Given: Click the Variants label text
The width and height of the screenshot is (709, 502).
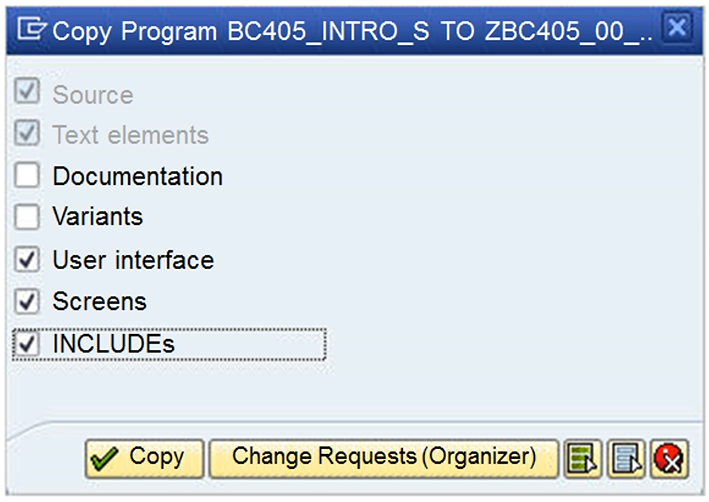Looking at the screenshot, I should pos(98,217).
